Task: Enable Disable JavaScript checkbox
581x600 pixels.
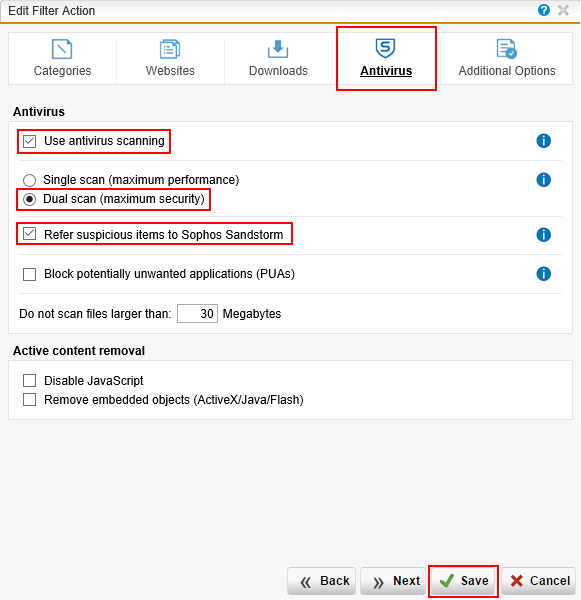Action: coord(29,381)
